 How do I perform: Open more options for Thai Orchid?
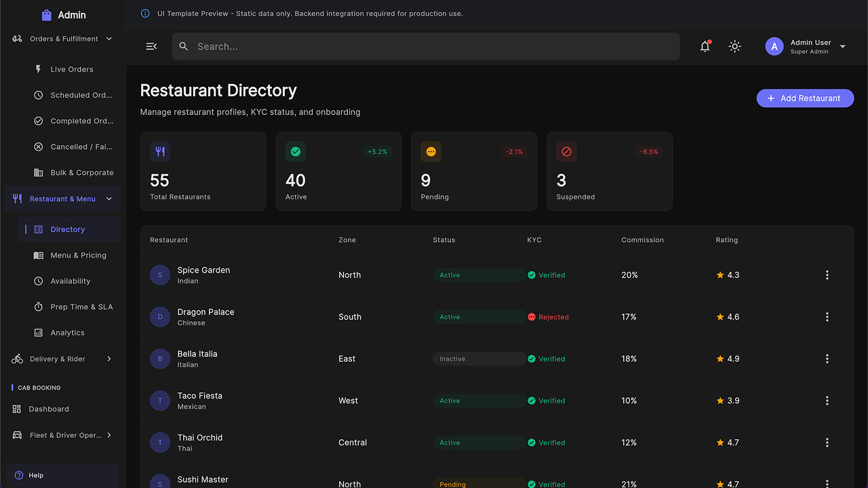(x=827, y=443)
